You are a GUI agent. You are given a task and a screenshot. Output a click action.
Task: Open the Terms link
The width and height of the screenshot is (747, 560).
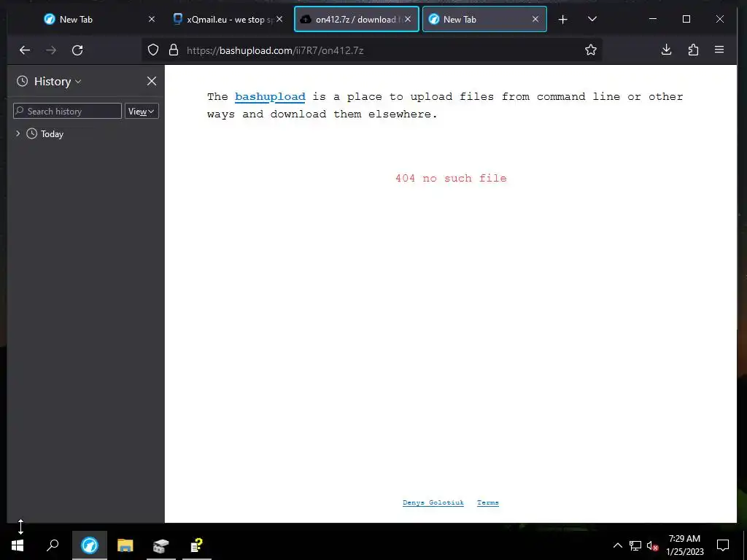click(488, 503)
